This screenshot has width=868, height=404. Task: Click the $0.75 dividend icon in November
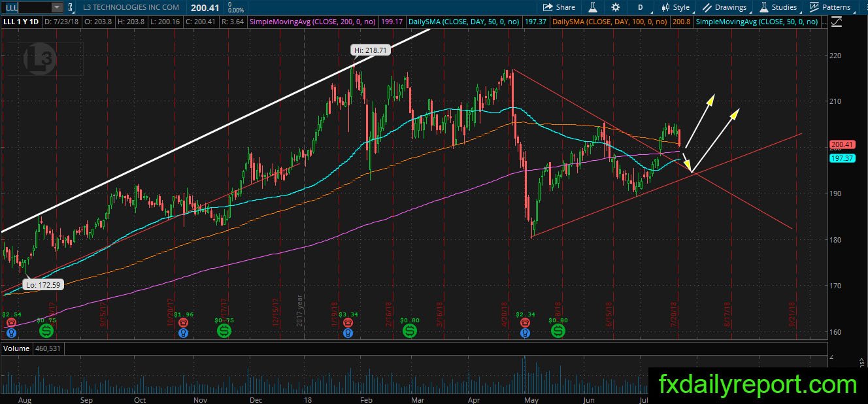pyautogui.click(x=224, y=331)
